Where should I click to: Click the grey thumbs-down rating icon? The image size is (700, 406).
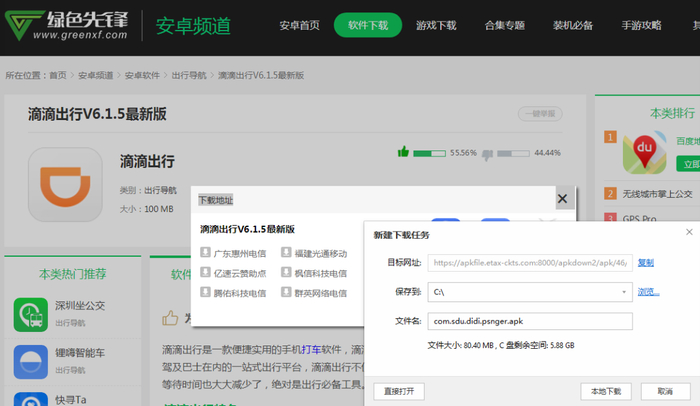489,153
